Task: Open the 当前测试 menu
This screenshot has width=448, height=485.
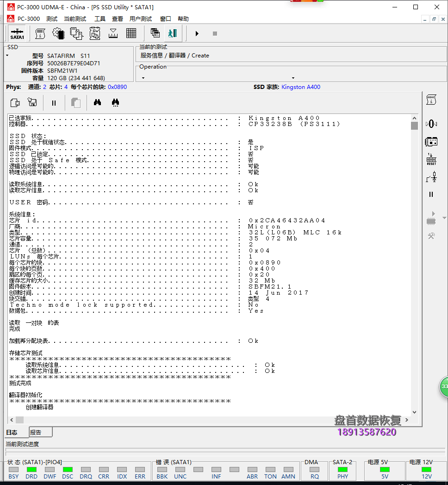Action: [x=75, y=19]
